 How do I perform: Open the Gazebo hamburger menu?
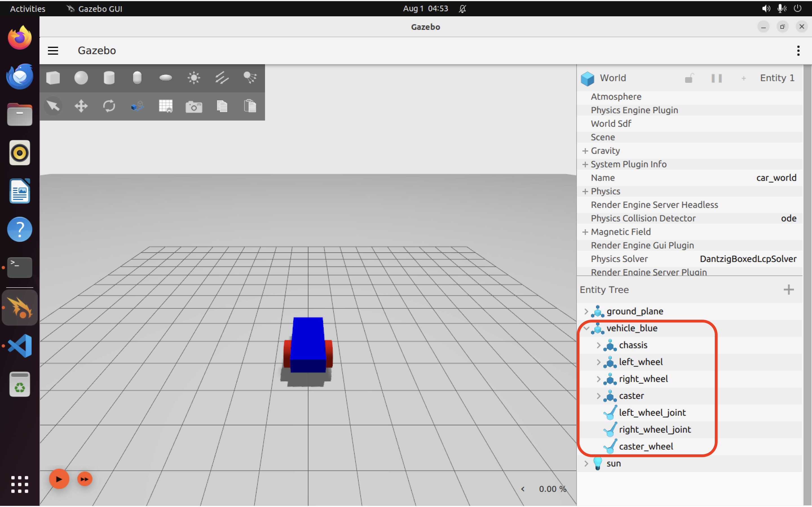(53, 50)
